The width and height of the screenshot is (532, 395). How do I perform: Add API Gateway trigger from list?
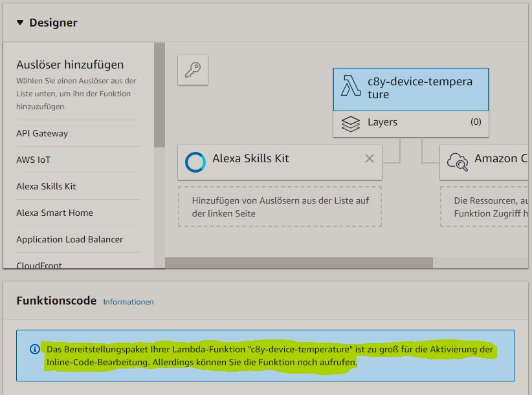coord(42,133)
